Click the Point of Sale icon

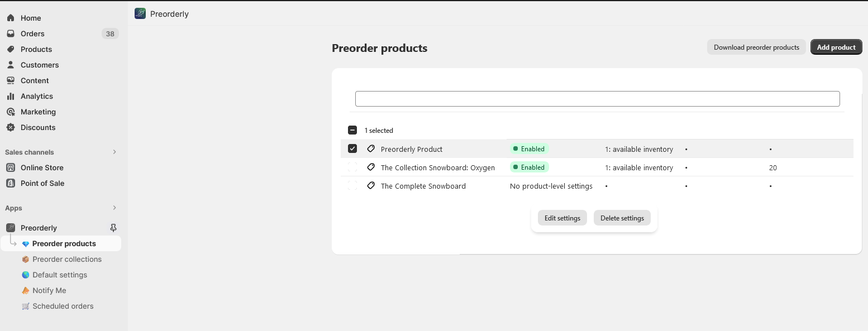tap(11, 183)
